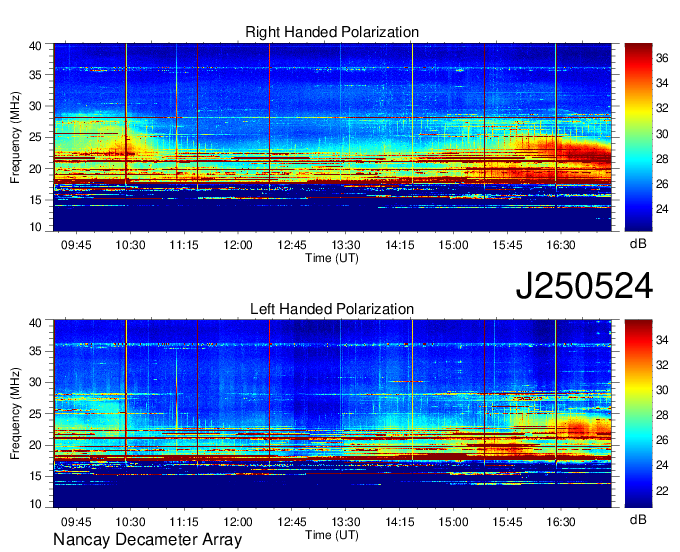The width and height of the screenshot is (680, 552).
Task: Click the 30 MHz tick of upper plot
Action: (x=36, y=106)
